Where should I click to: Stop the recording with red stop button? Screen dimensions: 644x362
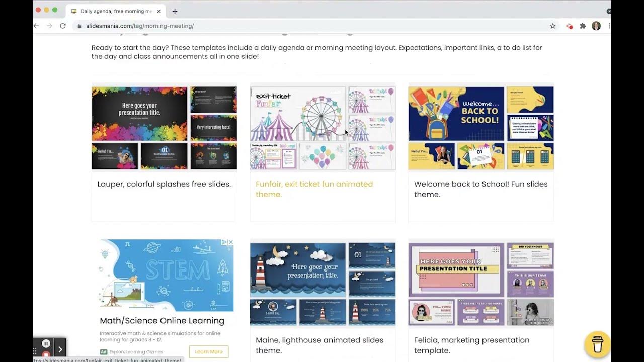pos(46,355)
